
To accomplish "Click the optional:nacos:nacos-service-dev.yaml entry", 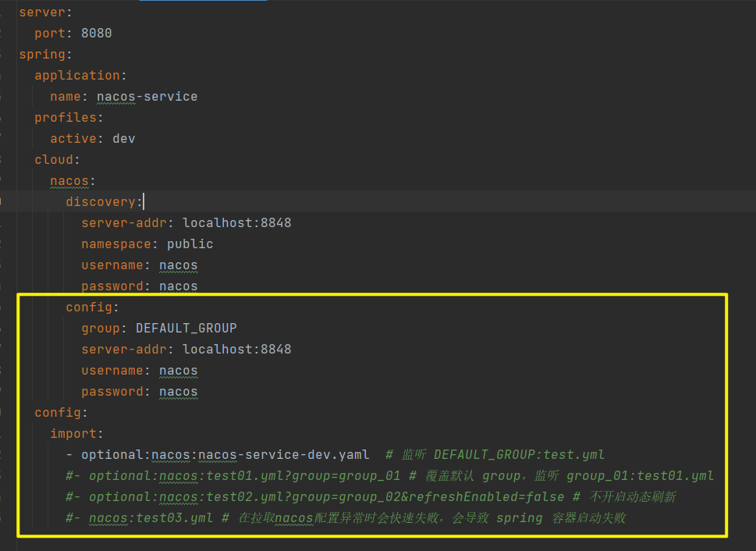I will tap(225, 454).
